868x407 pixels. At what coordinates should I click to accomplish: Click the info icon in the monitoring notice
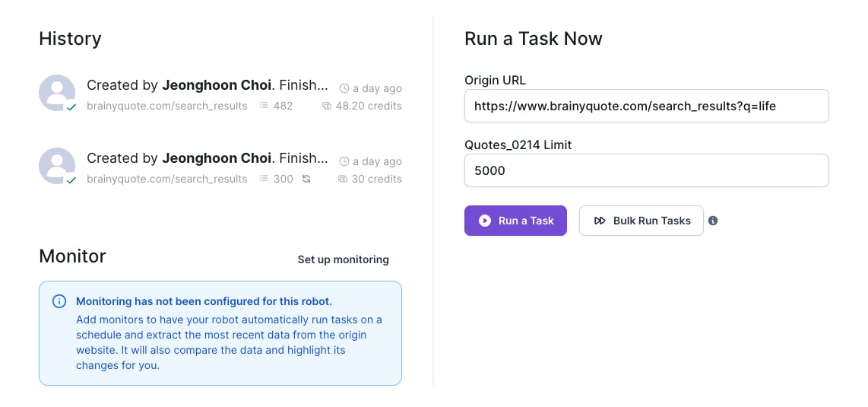(59, 301)
